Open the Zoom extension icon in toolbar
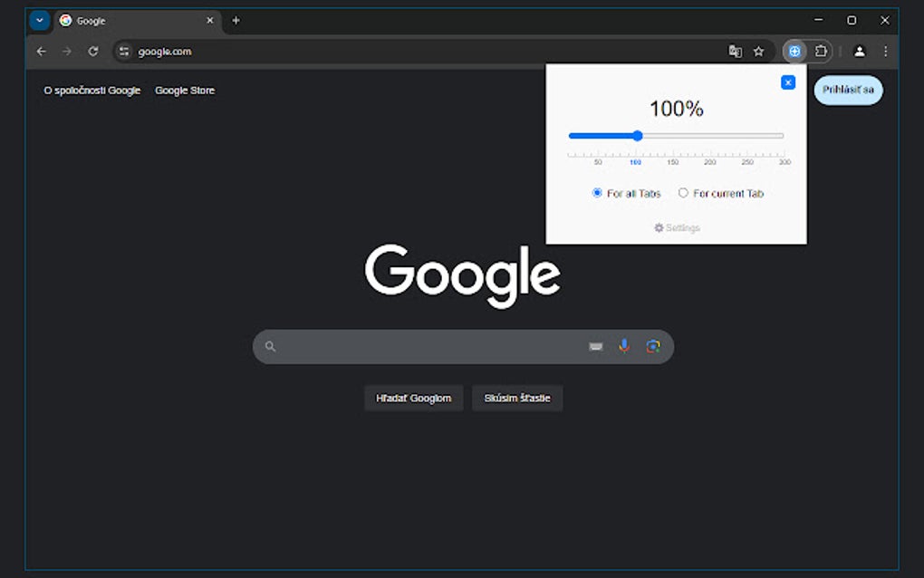Viewport: 924px width, 578px height. [794, 51]
